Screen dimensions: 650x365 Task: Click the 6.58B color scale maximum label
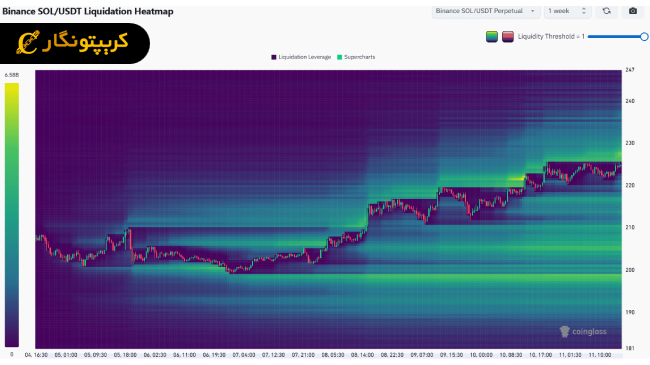click(12, 75)
